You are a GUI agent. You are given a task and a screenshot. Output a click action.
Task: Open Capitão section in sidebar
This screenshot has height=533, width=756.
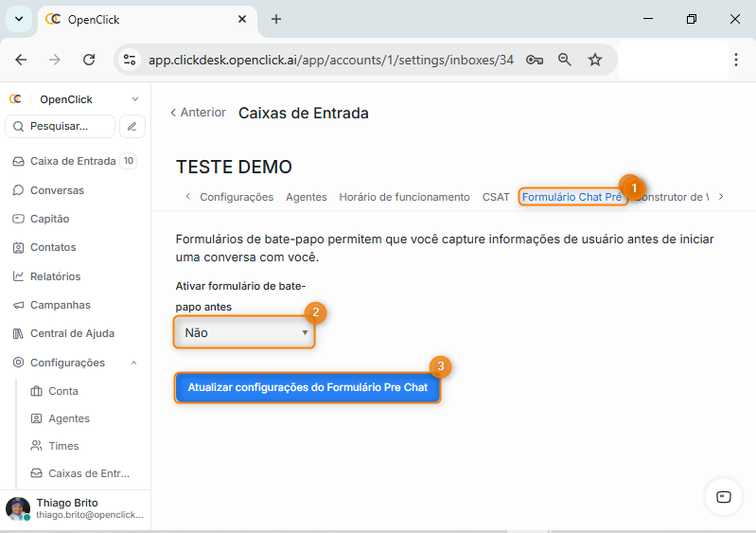coord(49,219)
